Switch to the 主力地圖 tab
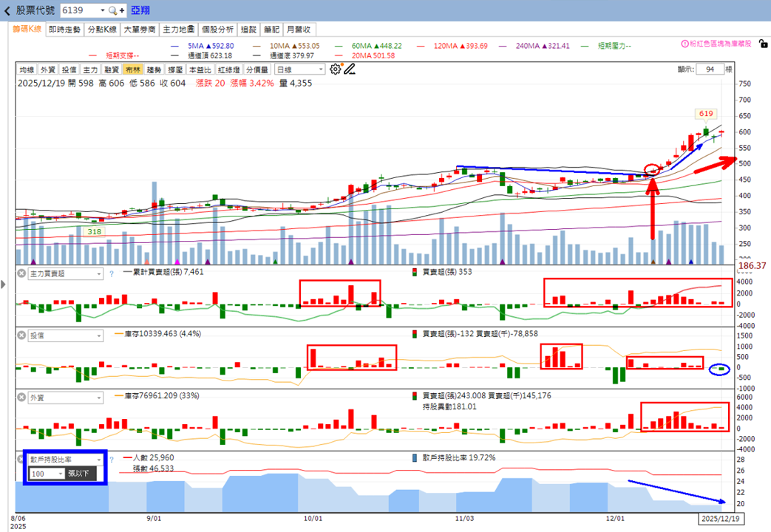The height and width of the screenshot is (532, 771). point(178,30)
